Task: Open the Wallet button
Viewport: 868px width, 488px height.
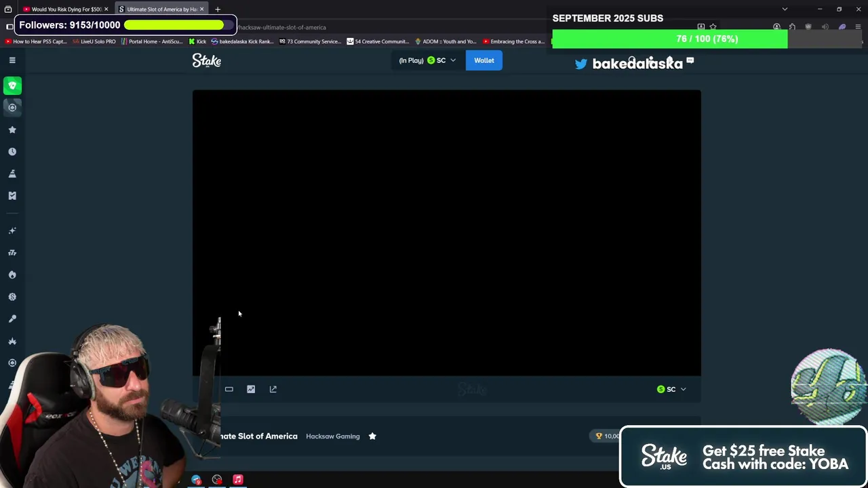Action: [x=484, y=60]
